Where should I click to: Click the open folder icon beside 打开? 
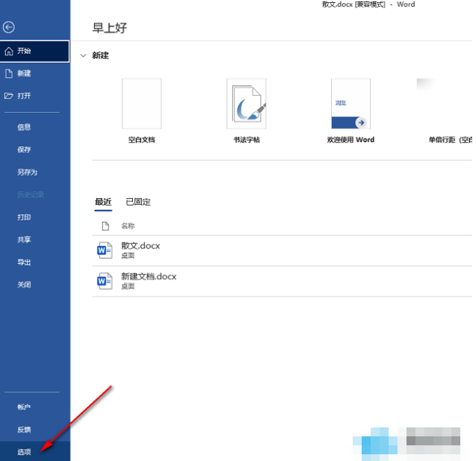click(9, 96)
